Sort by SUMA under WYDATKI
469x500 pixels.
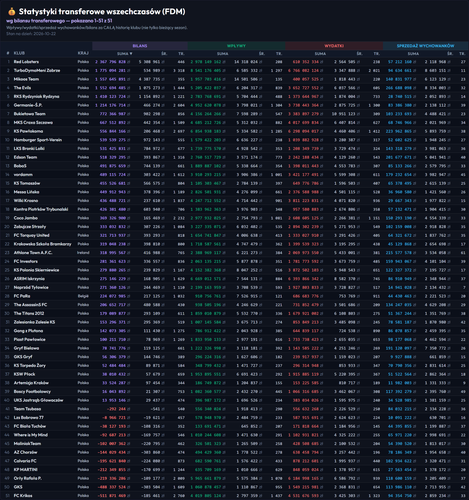pos(320,53)
